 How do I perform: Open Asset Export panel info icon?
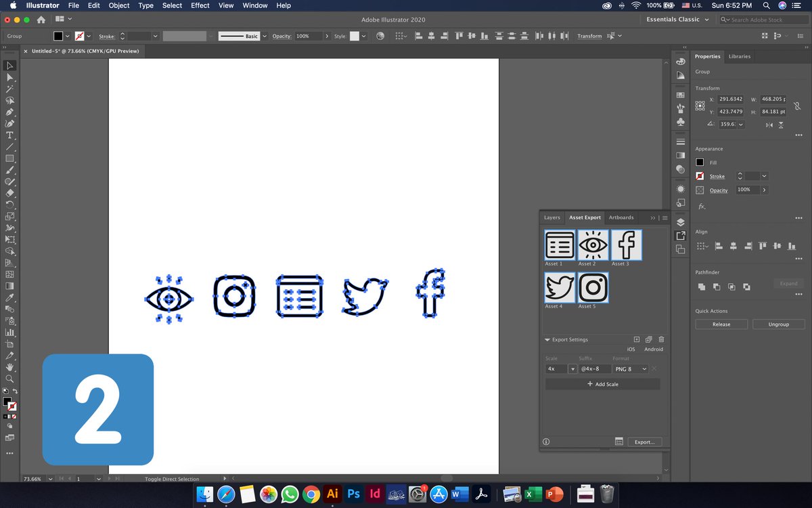(x=546, y=442)
